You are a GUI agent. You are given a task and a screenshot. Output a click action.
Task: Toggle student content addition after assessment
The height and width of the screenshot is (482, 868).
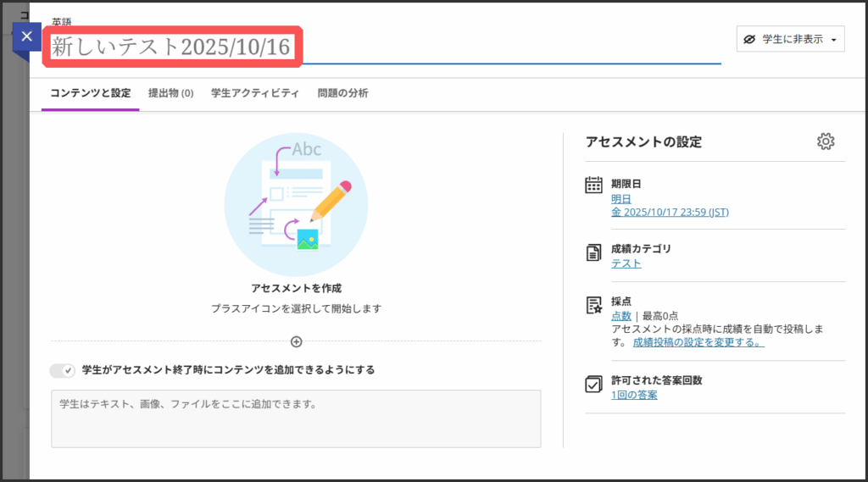coord(63,370)
